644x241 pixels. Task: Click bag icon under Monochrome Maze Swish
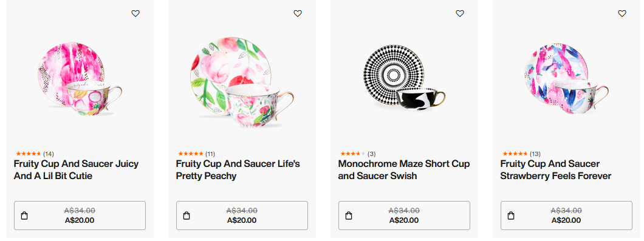[349, 216]
